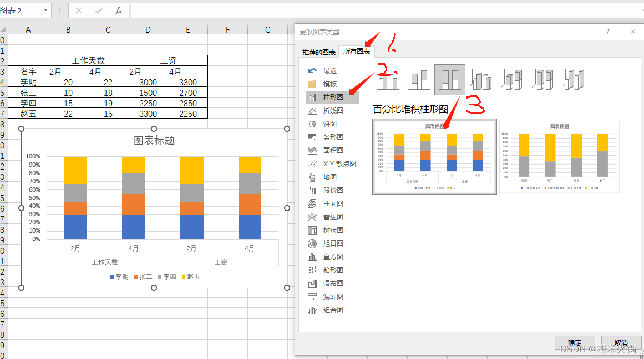Switch to the 所有图表 tab
Viewport: 644px width, 359px height.
click(x=357, y=52)
